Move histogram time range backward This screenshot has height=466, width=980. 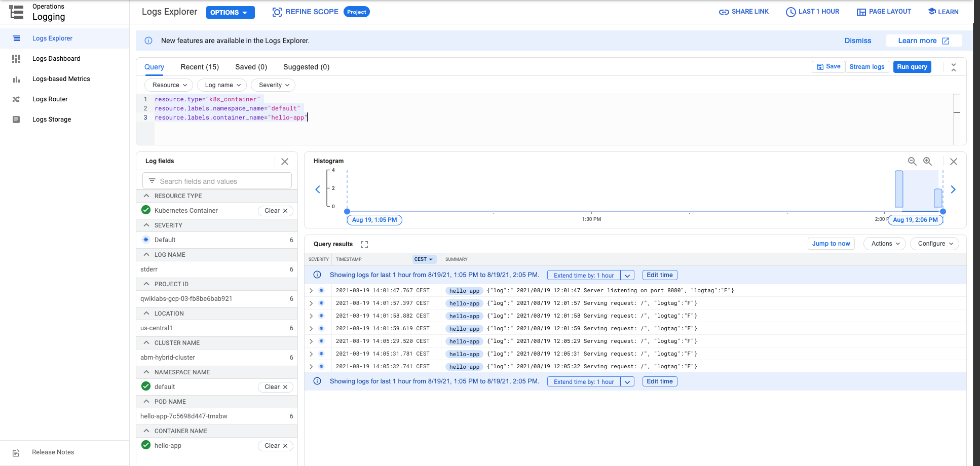tap(318, 189)
